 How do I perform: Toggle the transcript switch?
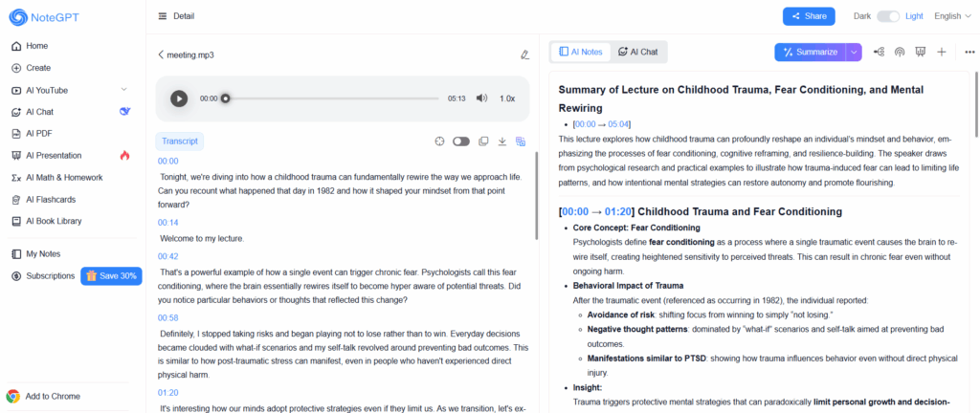point(461,141)
